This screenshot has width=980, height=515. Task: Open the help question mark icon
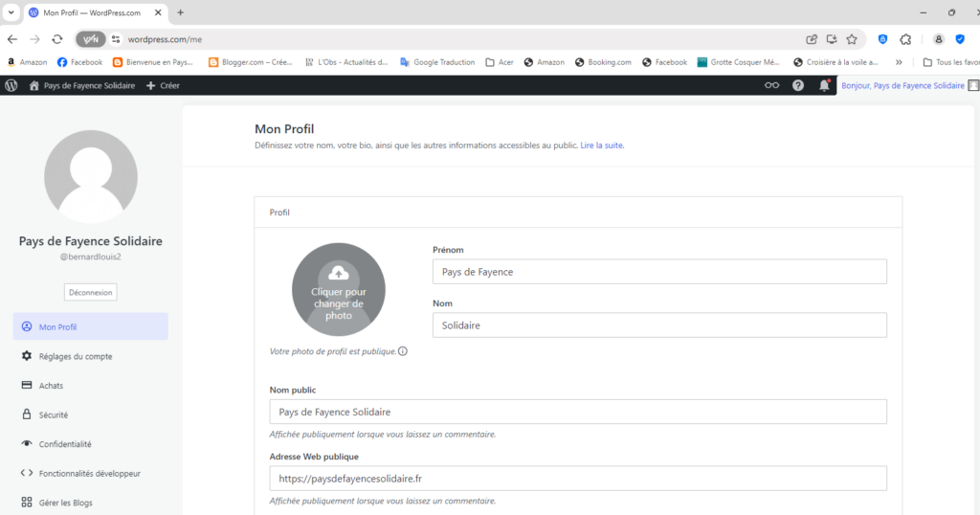[x=798, y=85]
